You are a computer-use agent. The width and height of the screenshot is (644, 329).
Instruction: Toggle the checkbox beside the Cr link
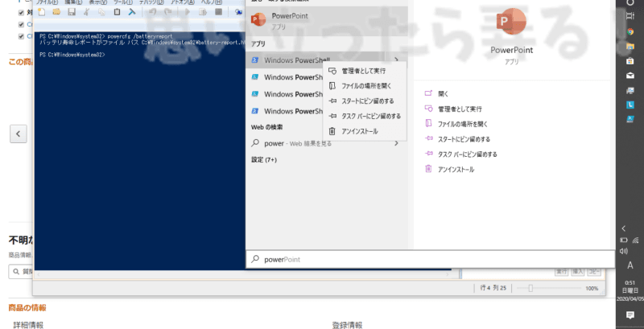[x=22, y=24]
